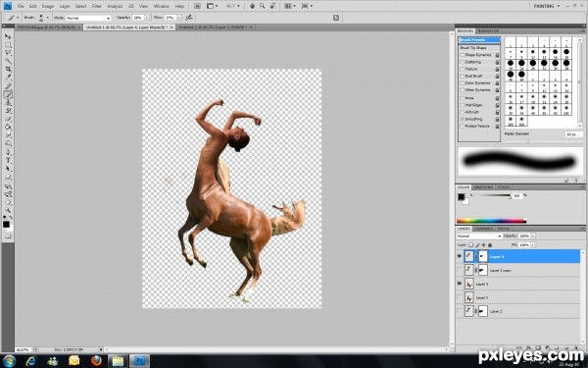Uncheck Smoothing checkbox
Screen dimensions: 588x368
click(x=462, y=119)
